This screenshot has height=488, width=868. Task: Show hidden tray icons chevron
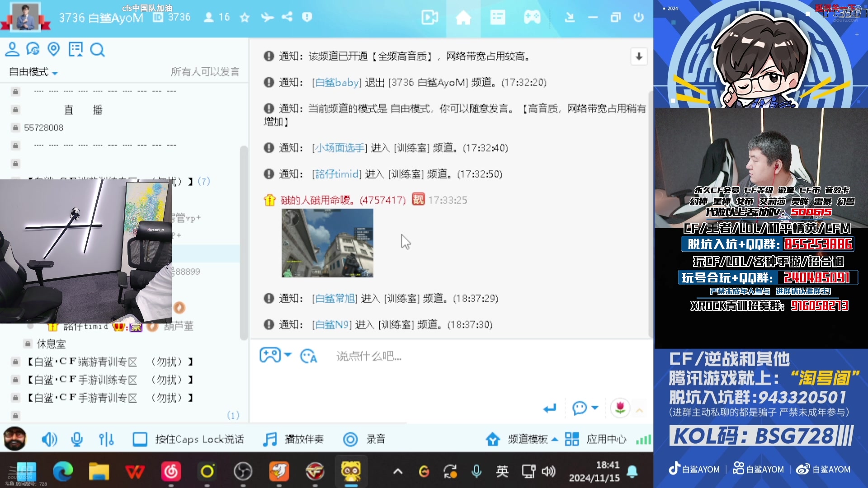pyautogui.click(x=398, y=472)
